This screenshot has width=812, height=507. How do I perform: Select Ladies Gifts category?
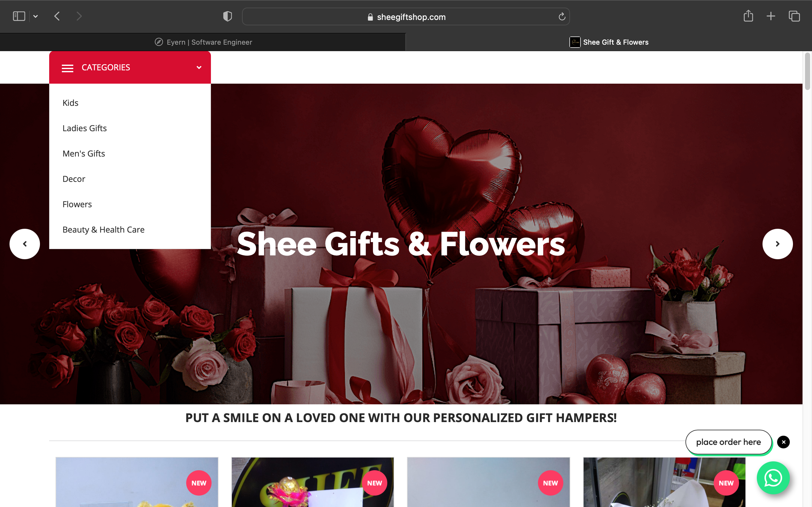85,128
